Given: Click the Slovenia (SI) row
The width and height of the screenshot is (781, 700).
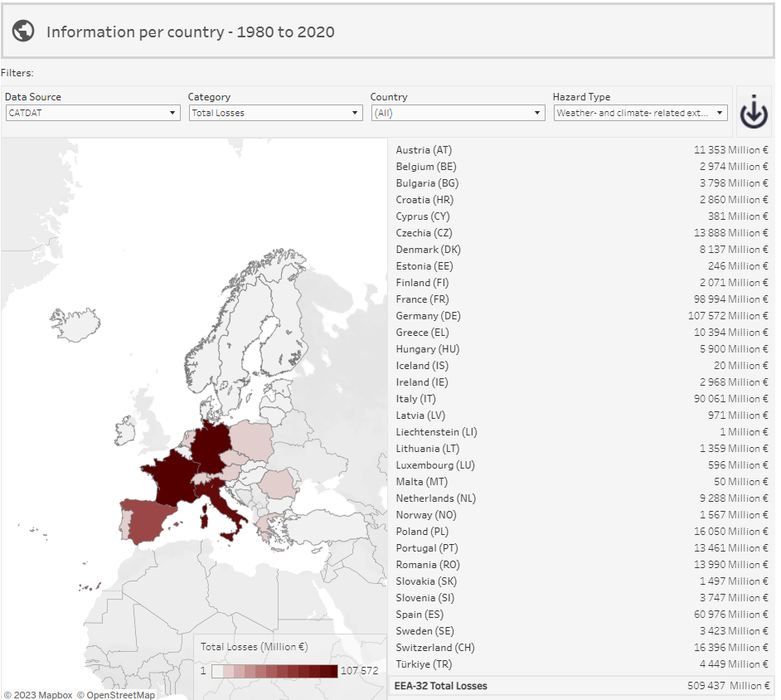Looking at the screenshot, I should [x=582, y=598].
